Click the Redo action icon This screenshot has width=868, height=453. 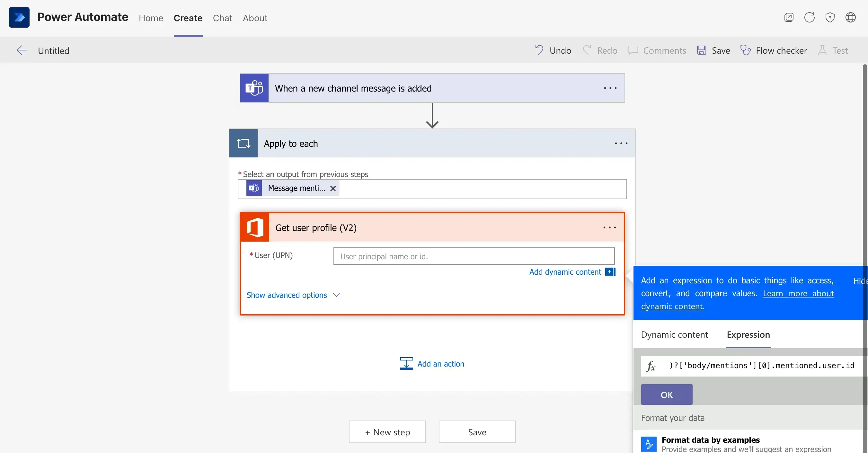coord(587,50)
